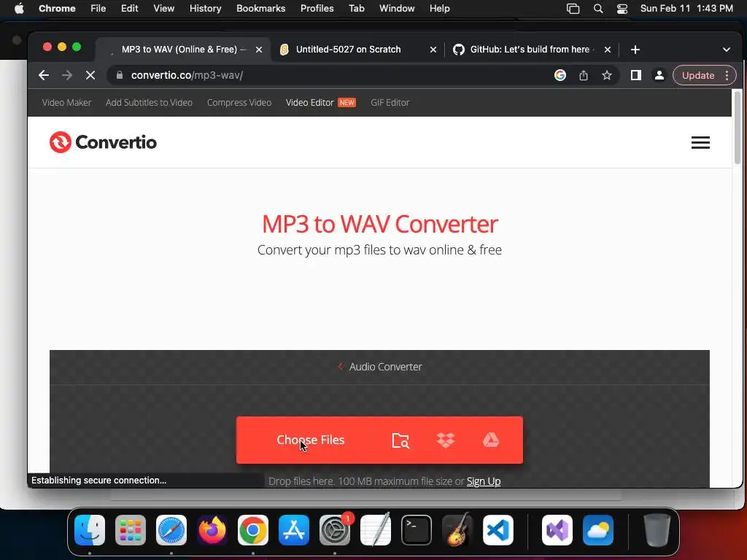Image resolution: width=747 pixels, height=560 pixels.
Task: Launch Firefox from the Dock
Action: 212,530
